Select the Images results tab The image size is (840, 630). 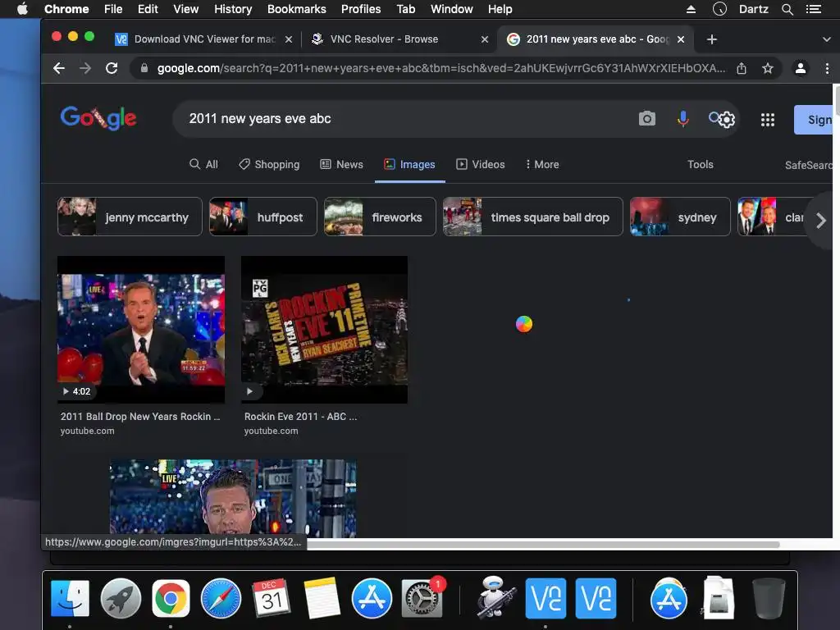[x=410, y=164]
